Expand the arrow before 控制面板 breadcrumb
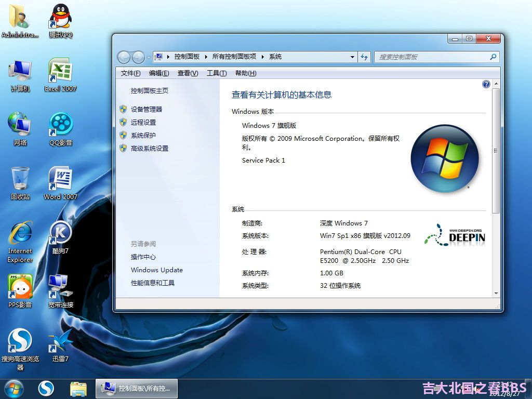Screen dimensions: 532x399 (x=168, y=57)
